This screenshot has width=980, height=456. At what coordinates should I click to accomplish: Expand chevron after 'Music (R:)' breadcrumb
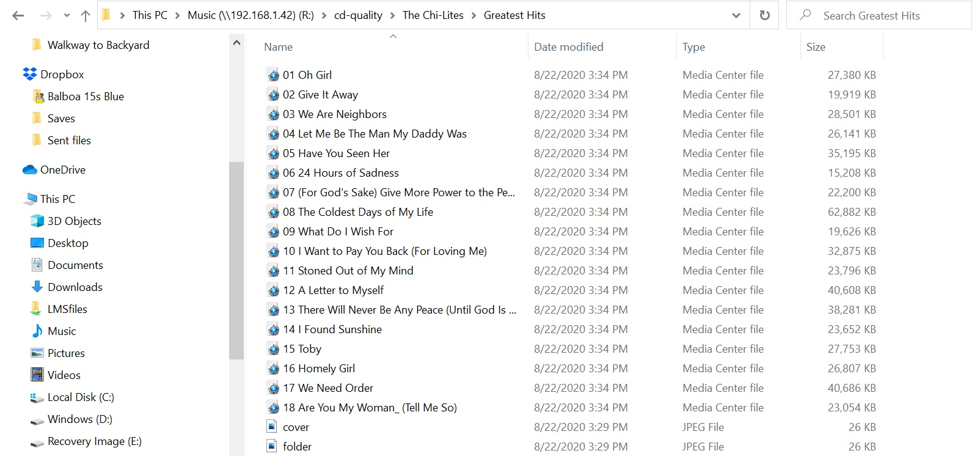[324, 15]
